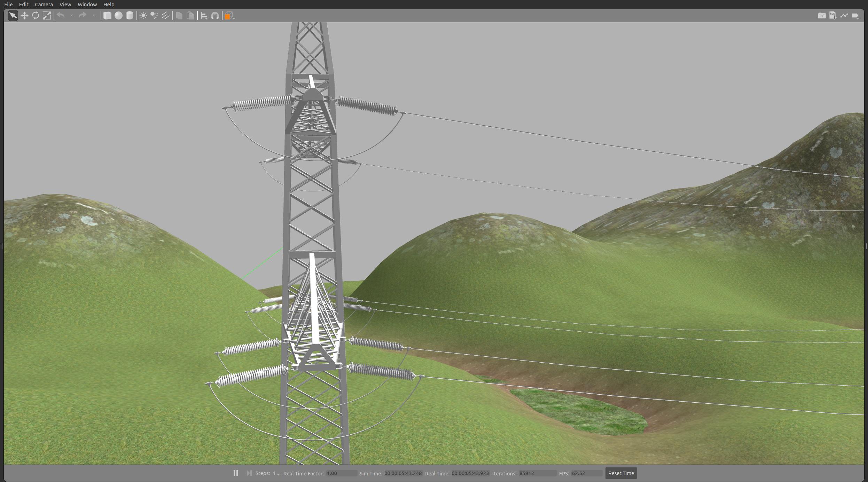This screenshot has width=868, height=482.
Task: Open the video recording dropdown
Action: pos(855,16)
